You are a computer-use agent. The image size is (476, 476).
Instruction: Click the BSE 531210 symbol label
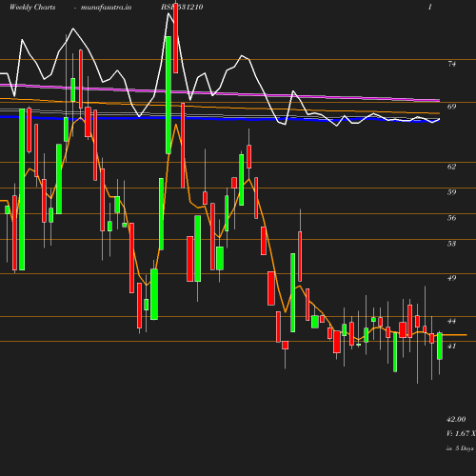(x=182, y=8)
